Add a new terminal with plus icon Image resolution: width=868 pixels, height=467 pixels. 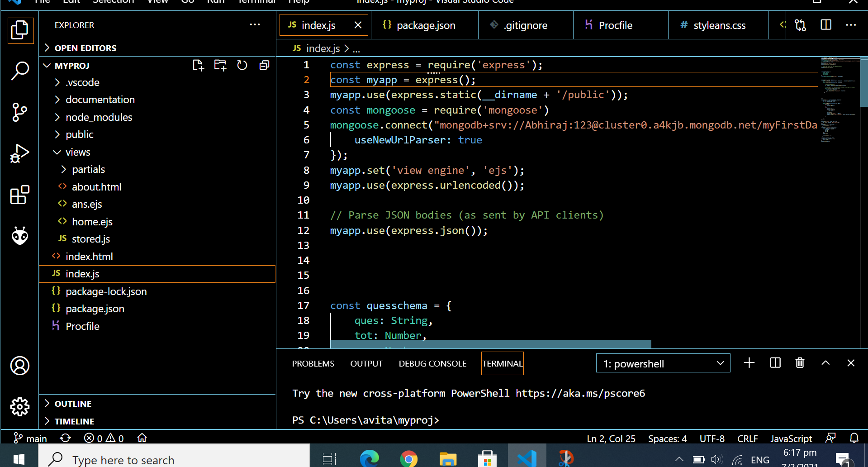[x=749, y=363]
